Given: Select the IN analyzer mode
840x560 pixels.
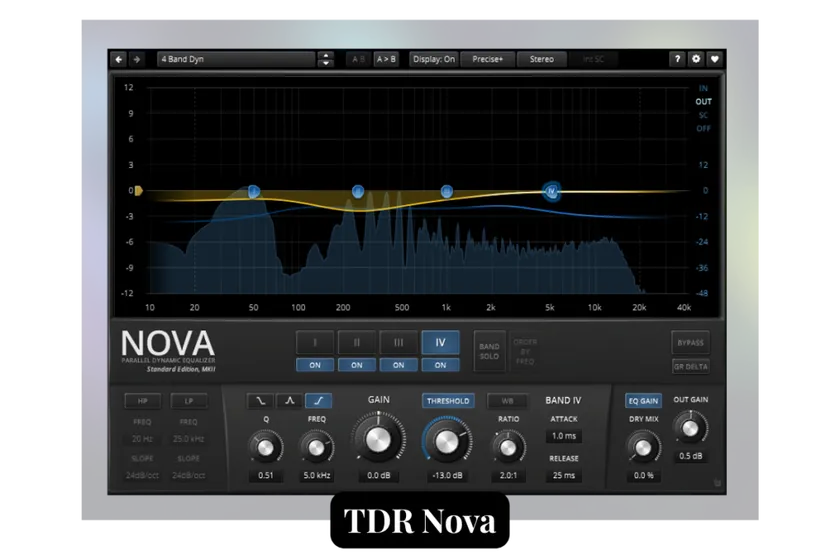Looking at the screenshot, I should click(703, 88).
